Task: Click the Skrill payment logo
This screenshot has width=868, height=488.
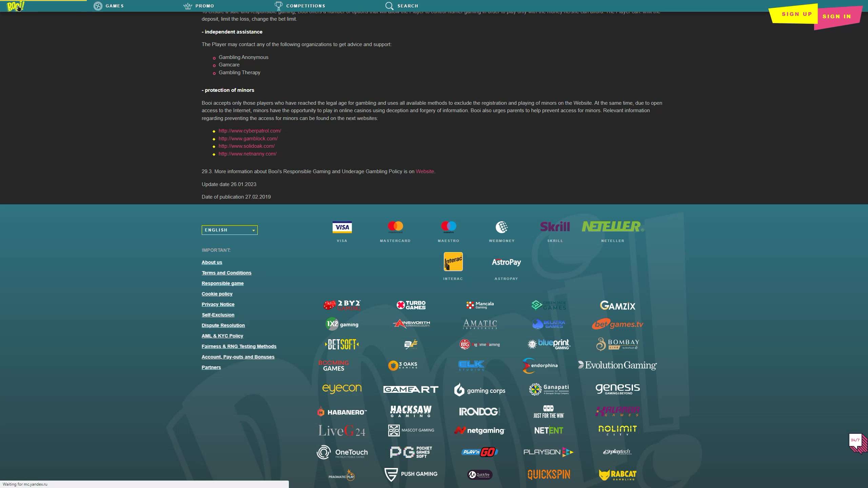Action: point(555,227)
